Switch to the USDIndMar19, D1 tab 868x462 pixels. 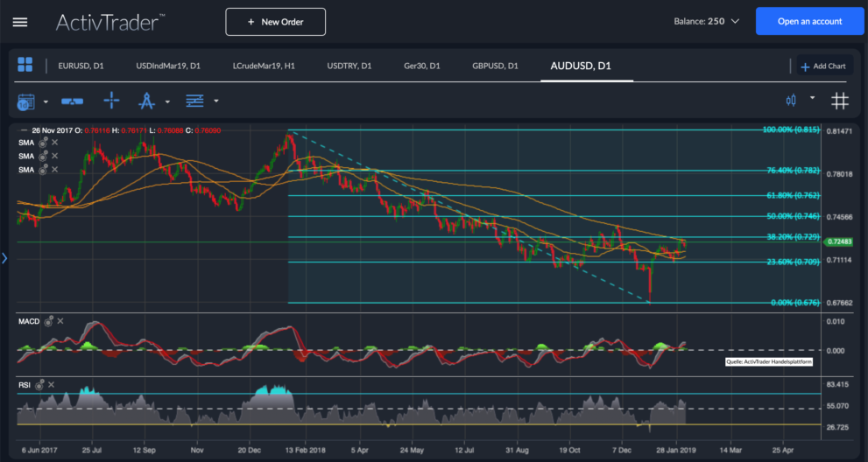[168, 66]
